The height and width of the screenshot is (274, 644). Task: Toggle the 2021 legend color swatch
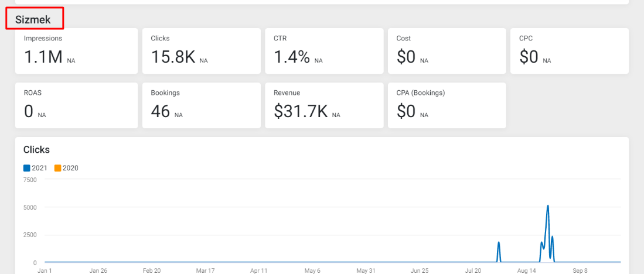(x=27, y=168)
